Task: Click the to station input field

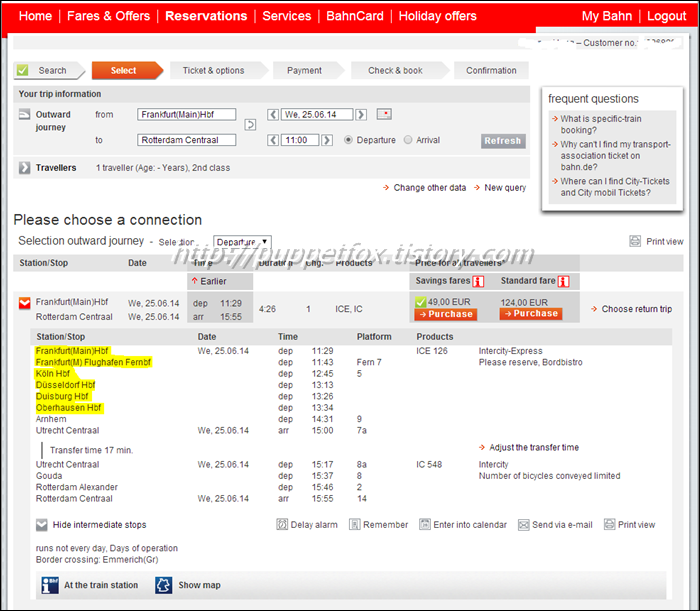Action: (x=187, y=140)
